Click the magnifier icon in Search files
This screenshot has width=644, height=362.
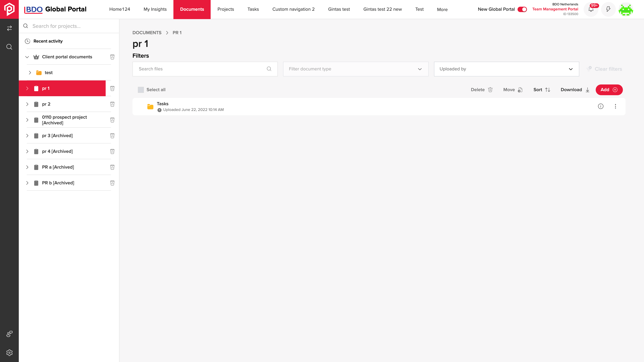click(x=269, y=69)
